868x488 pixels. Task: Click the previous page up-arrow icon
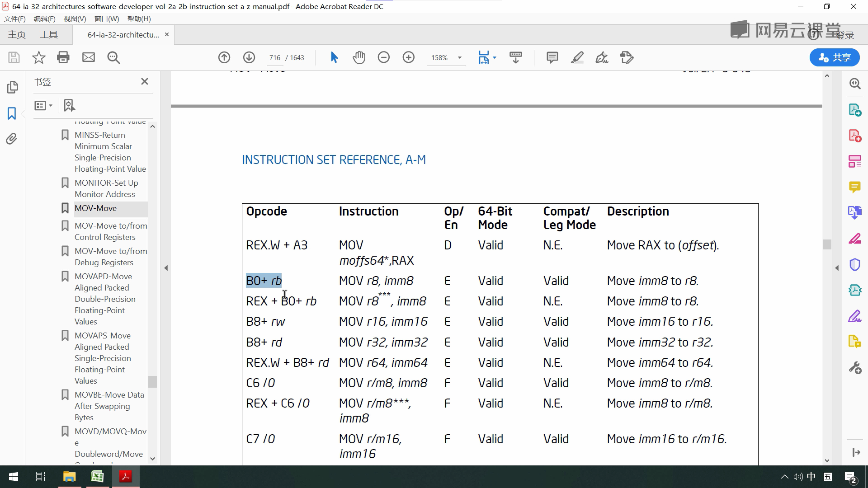(x=224, y=57)
